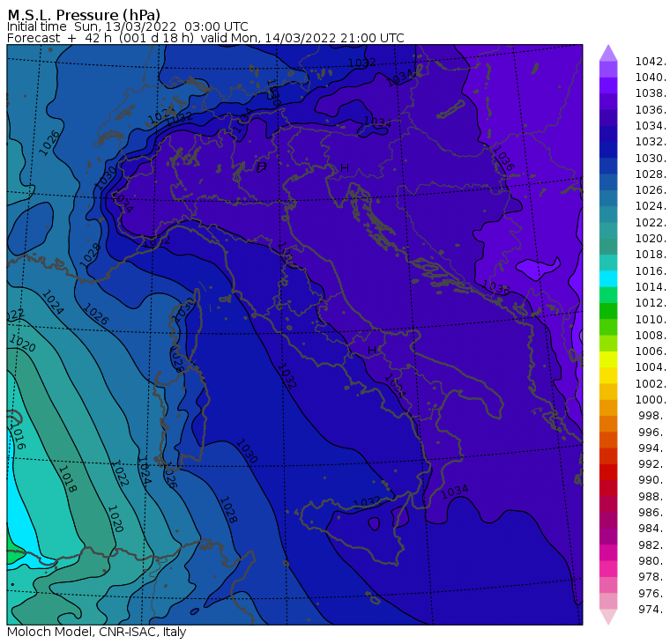Click the '1010.' legend value

tap(651, 319)
